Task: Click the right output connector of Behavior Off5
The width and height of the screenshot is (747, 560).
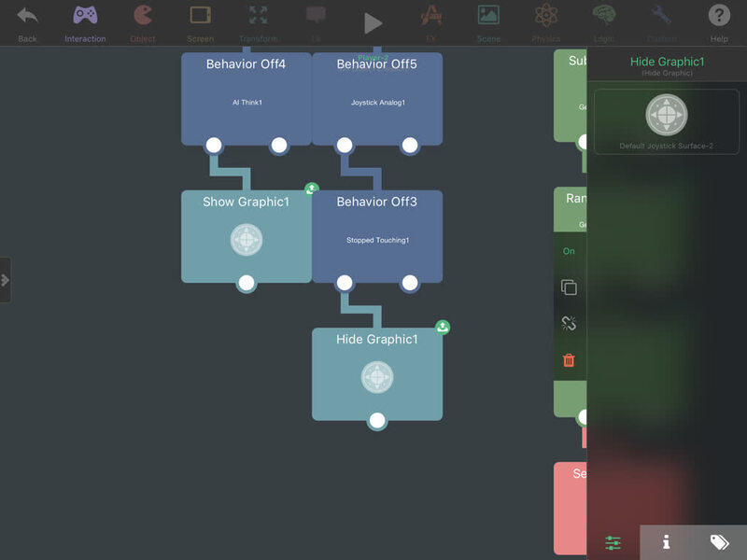Action: coord(410,146)
